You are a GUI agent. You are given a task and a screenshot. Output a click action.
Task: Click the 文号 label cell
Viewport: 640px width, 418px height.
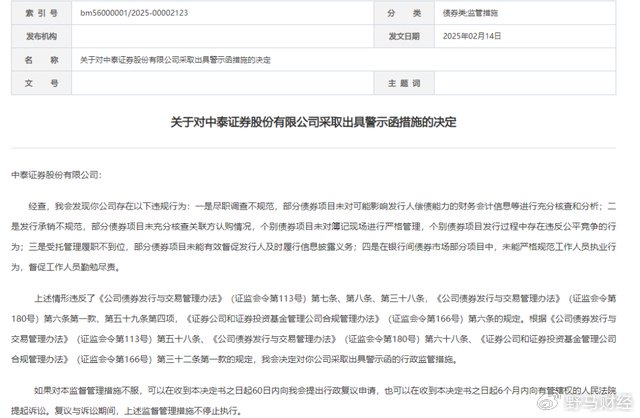click(41, 83)
